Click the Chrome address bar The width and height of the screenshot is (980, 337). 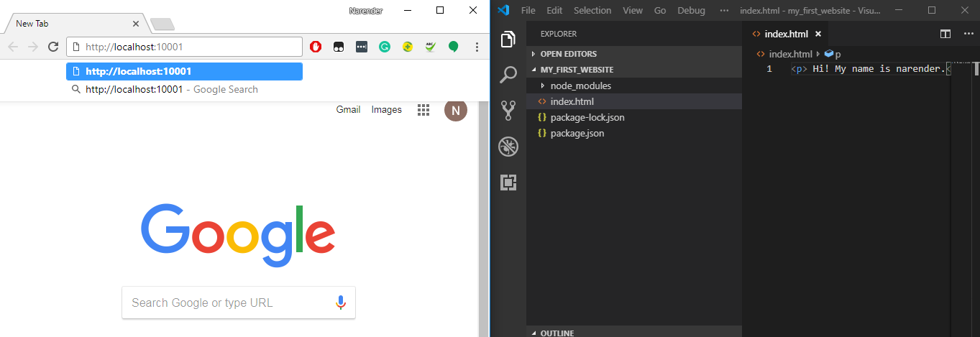point(184,47)
